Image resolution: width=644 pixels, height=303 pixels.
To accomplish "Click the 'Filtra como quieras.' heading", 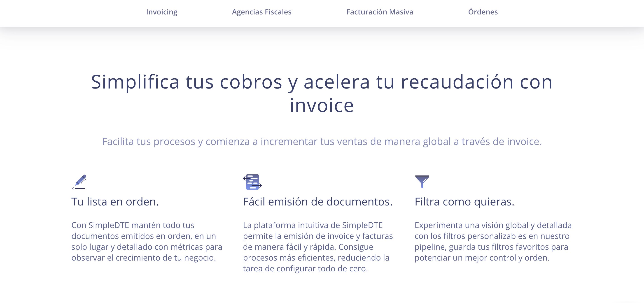I will coord(464,201).
